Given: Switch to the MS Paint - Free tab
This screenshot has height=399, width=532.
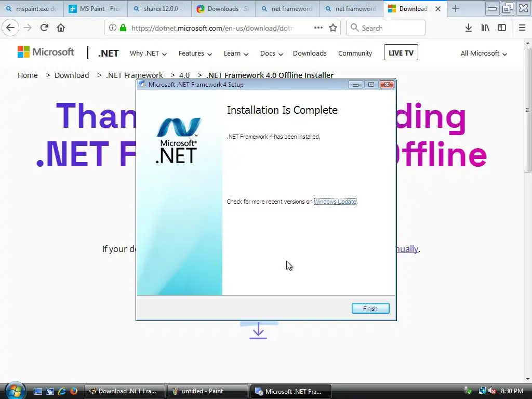Looking at the screenshot, I should (96, 9).
